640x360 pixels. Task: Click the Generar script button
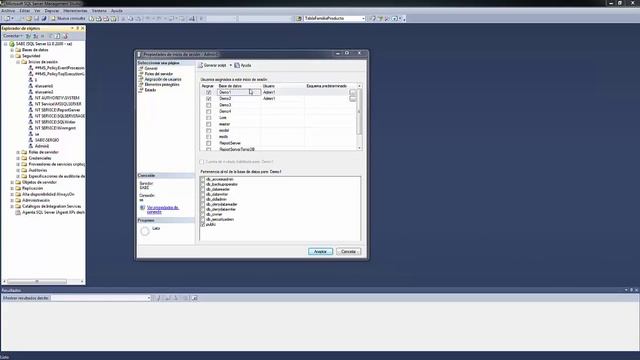212,65
